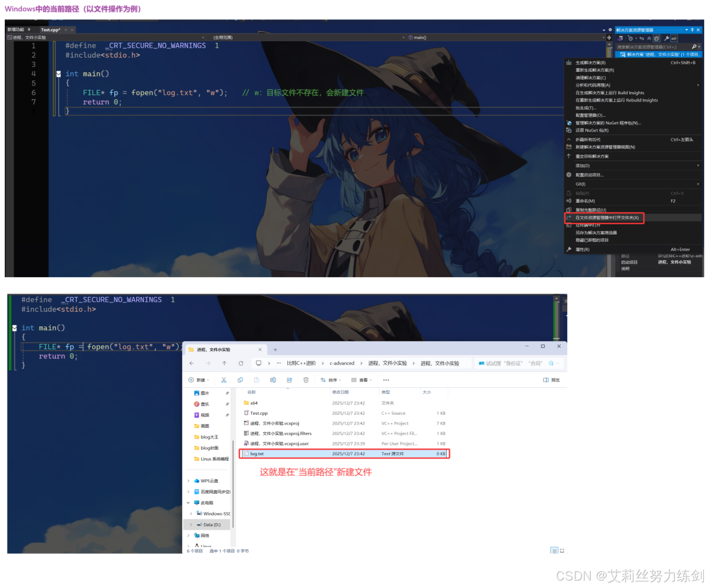Click Show All Files icon in Solution Explorer

pos(656,38)
